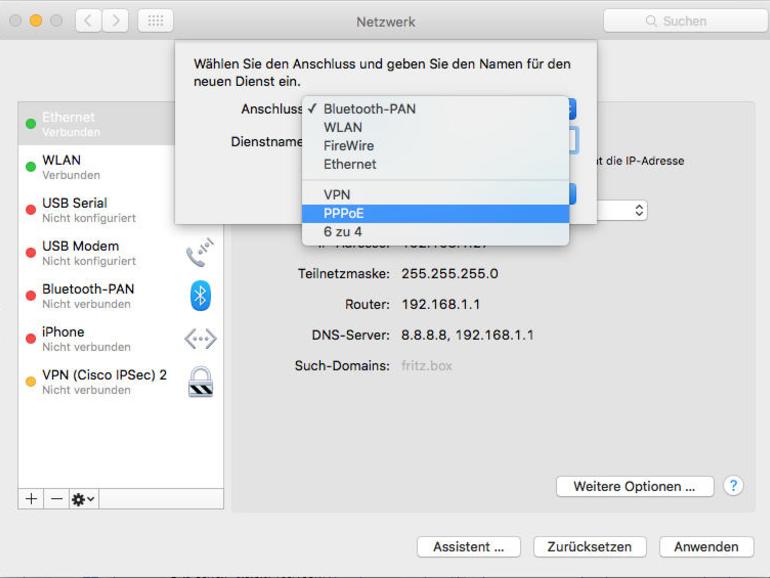The width and height of the screenshot is (770, 578).
Task: Click Zurücksetzen to revert changes
Action: 590,547
